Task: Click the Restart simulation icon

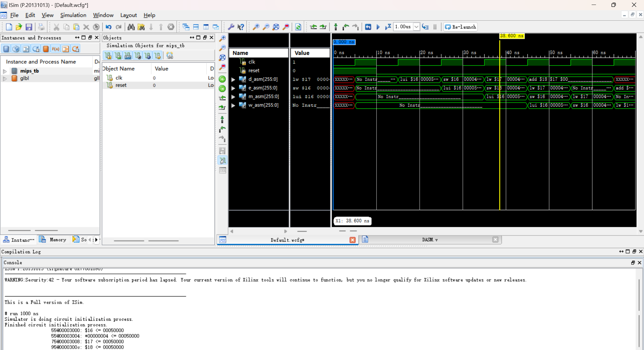Action: point(368,27)
